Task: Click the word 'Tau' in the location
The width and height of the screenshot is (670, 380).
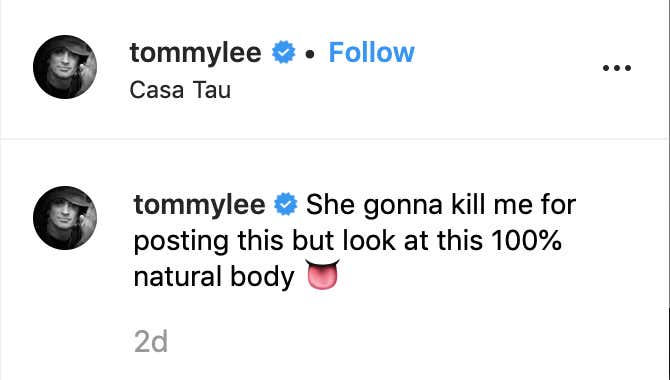Action: coord(212,90)
